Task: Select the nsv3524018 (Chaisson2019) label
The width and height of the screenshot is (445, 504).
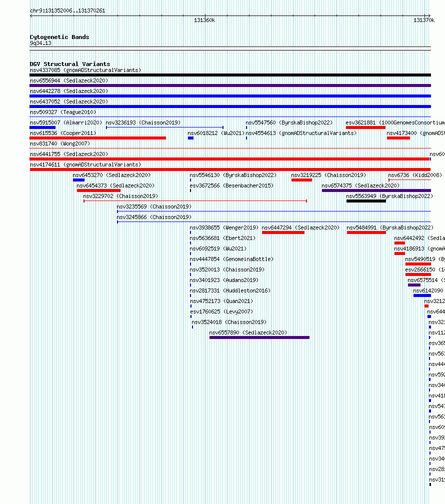Action: [229, 322]
